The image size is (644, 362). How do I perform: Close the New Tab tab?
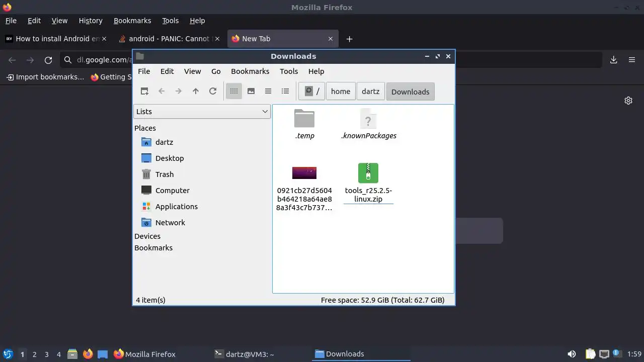[331, 39]
